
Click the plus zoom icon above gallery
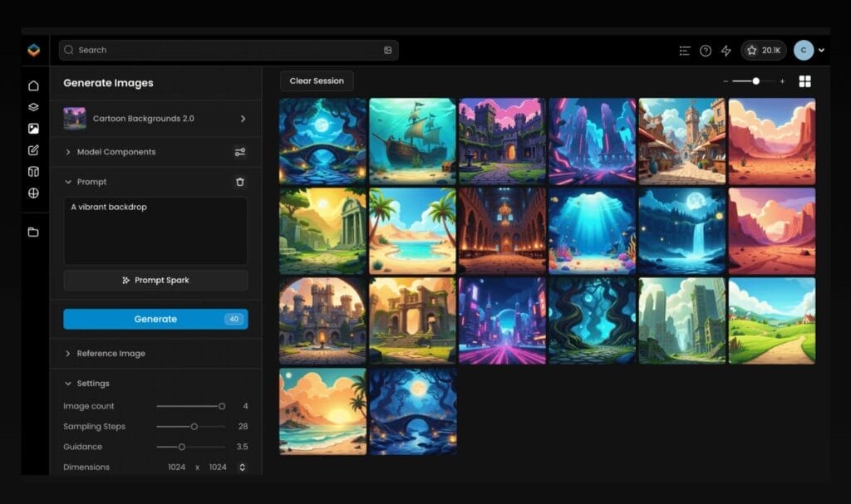point(782,81)
